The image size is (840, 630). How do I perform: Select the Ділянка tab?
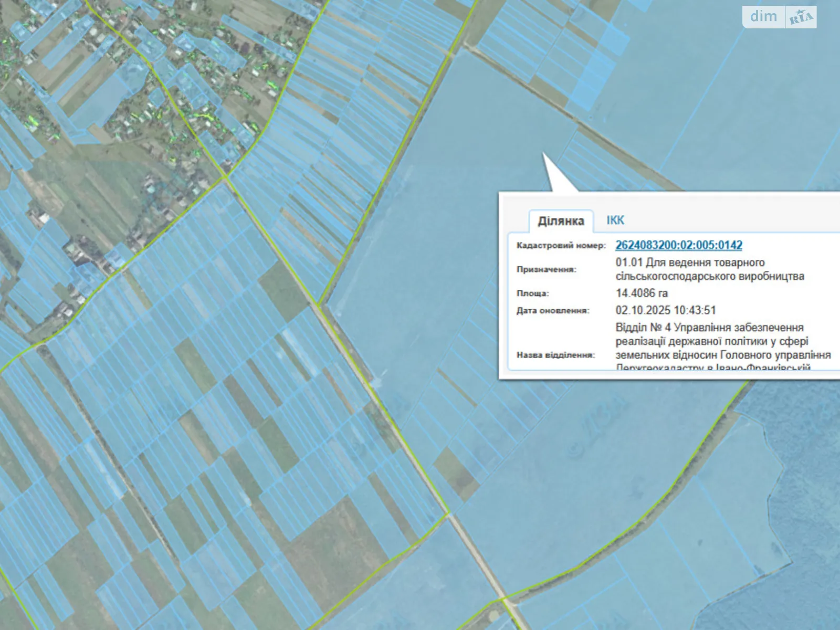click(561, 221)
